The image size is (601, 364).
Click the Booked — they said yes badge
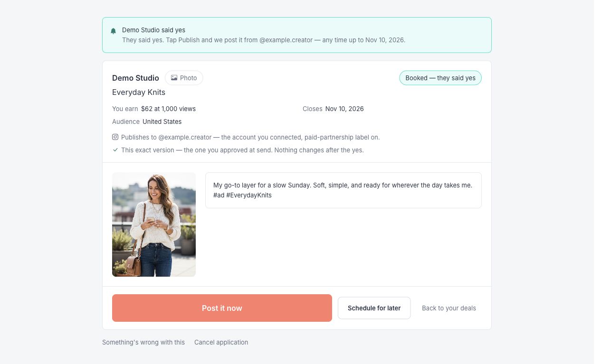[x=440, y=78]
